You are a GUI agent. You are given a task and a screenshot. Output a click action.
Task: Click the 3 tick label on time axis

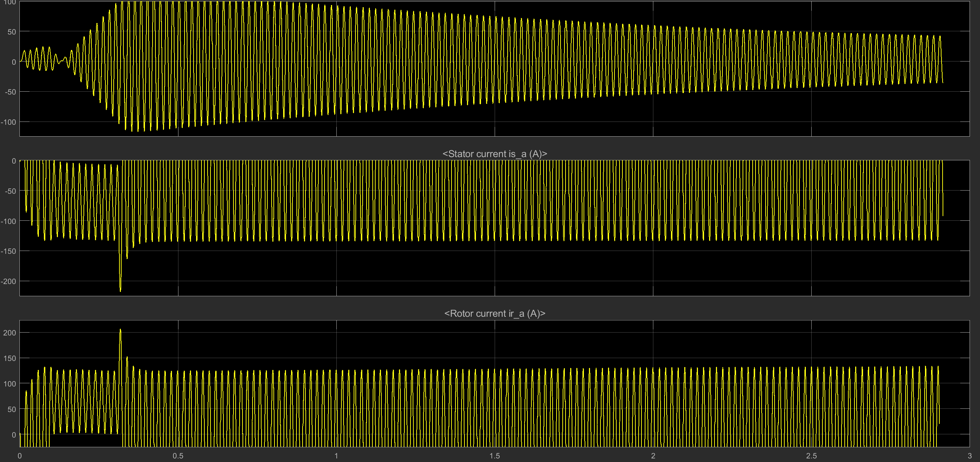tap(969, 456)
